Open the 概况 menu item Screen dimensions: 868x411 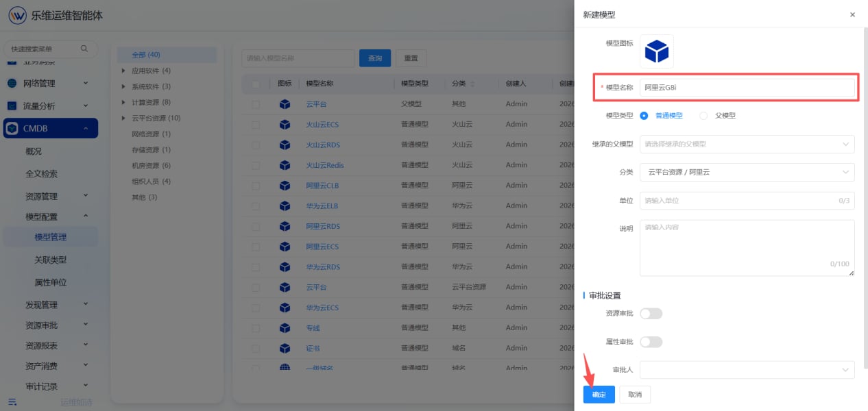tap(34, 151)
